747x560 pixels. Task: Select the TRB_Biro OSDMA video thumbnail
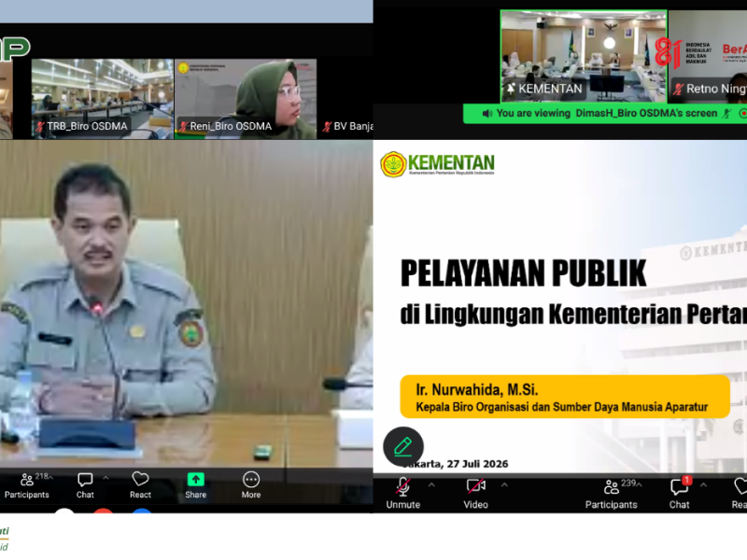102,99
